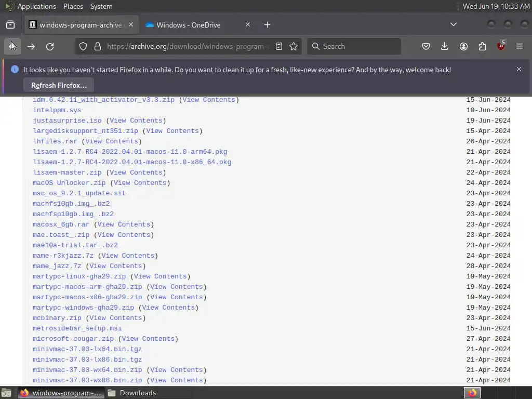Open minivmac-37.03-lx64.bin.tgz link
Image resolution: width=532 pixels, height=399 pixels.
[x=87, y=349]
